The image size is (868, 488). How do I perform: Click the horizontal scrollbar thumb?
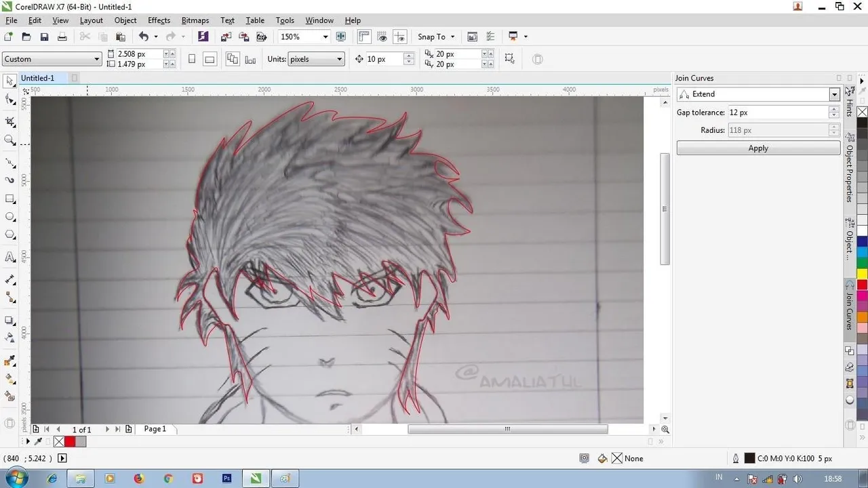507,429
